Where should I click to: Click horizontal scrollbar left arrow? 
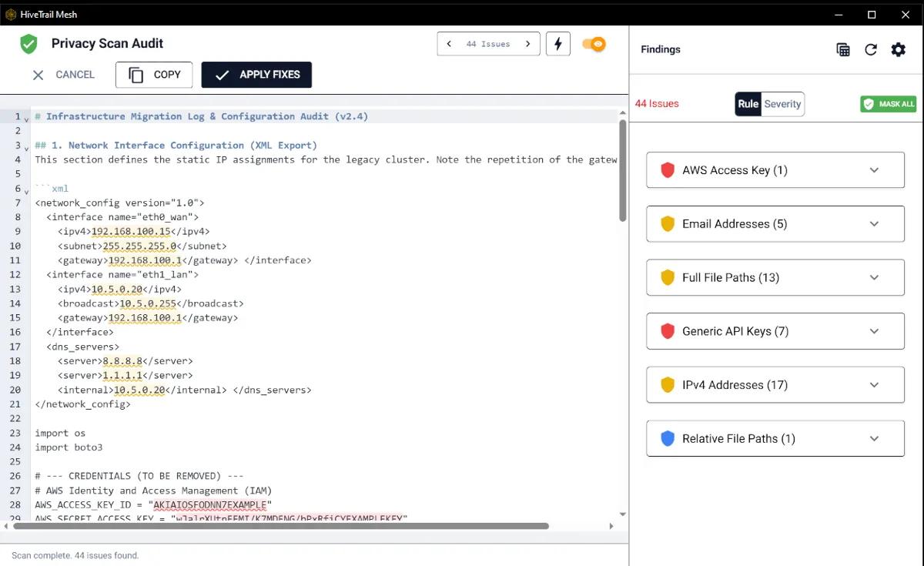[6, 526]
